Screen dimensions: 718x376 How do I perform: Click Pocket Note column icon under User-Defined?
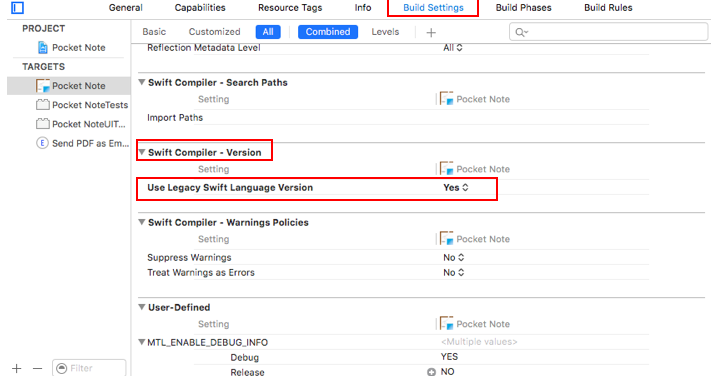pyautogui.click(x=446, y=323)
